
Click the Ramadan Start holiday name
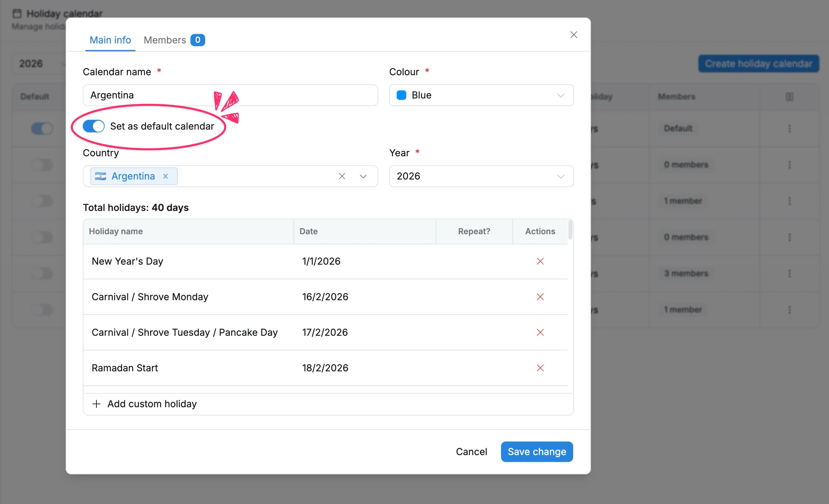pos(124,368)
